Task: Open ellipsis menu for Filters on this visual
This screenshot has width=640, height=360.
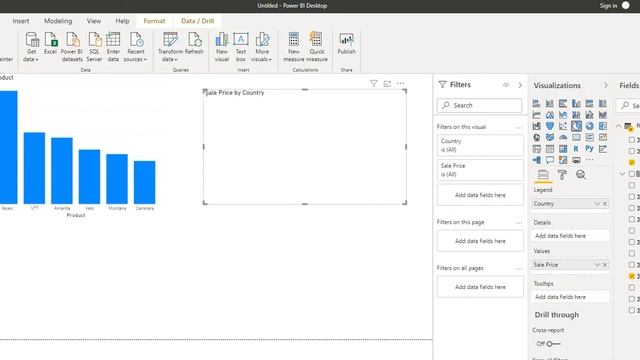Action: 519,127
